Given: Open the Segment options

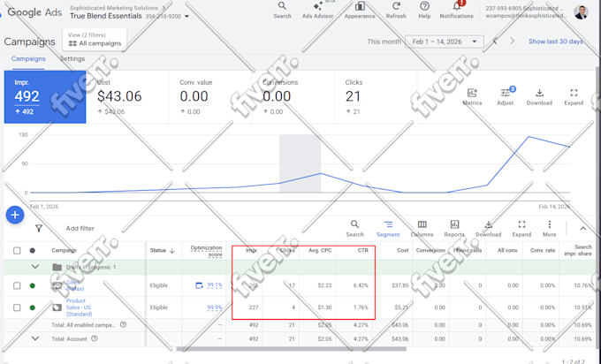Looking at the screenshot, I should (x=388, y=229).
